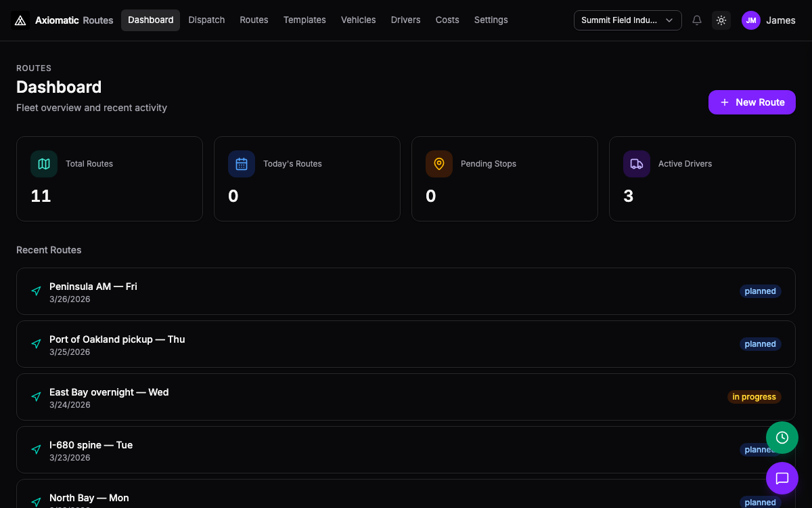Click the Total Routes map icon
Image resolution: width=812 pixels, height=508 pixels.
[x=44, y=164]
